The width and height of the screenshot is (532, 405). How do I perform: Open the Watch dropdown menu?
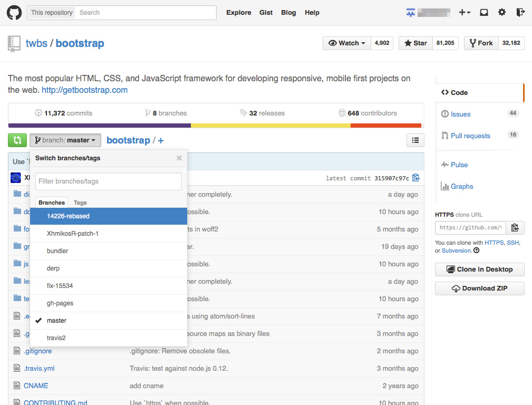tap(347, 43)
